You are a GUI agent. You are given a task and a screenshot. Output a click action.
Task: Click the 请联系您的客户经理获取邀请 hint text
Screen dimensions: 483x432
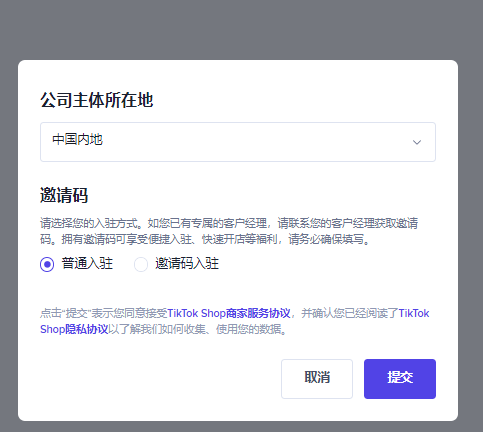tap(348, 223)
